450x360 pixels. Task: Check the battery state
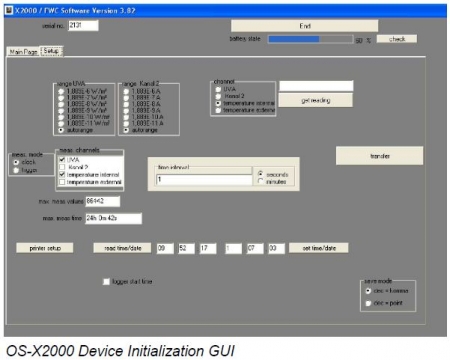(397, 39)
